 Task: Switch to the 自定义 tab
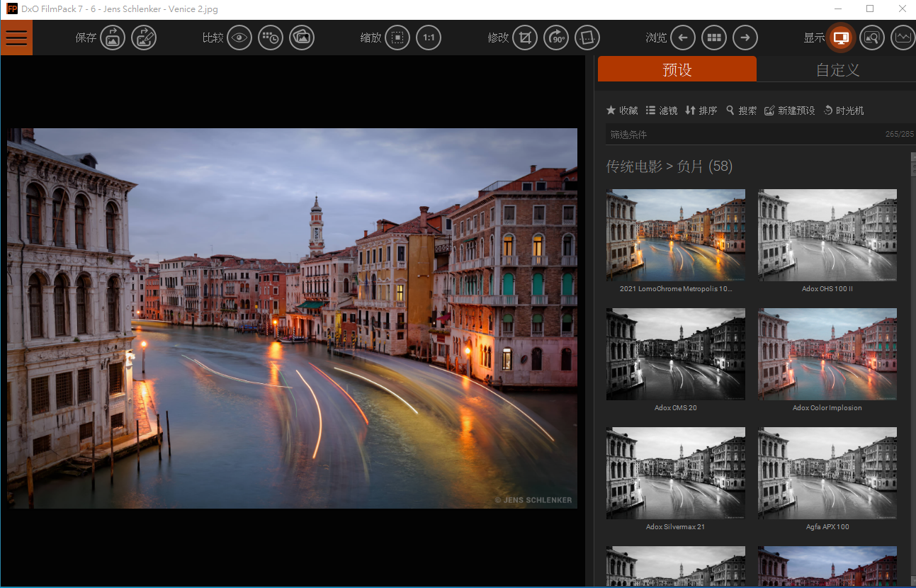coord(837,69)
